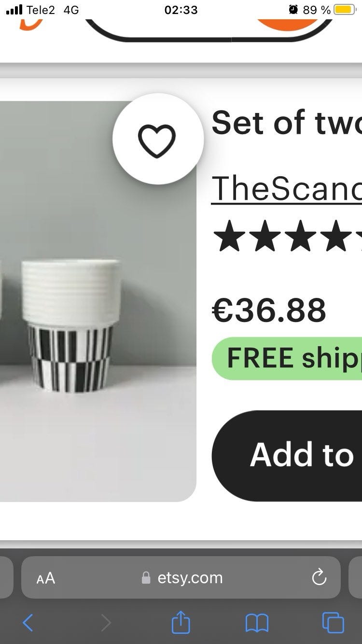Tap the FREE shipping badge

[287, 358]
